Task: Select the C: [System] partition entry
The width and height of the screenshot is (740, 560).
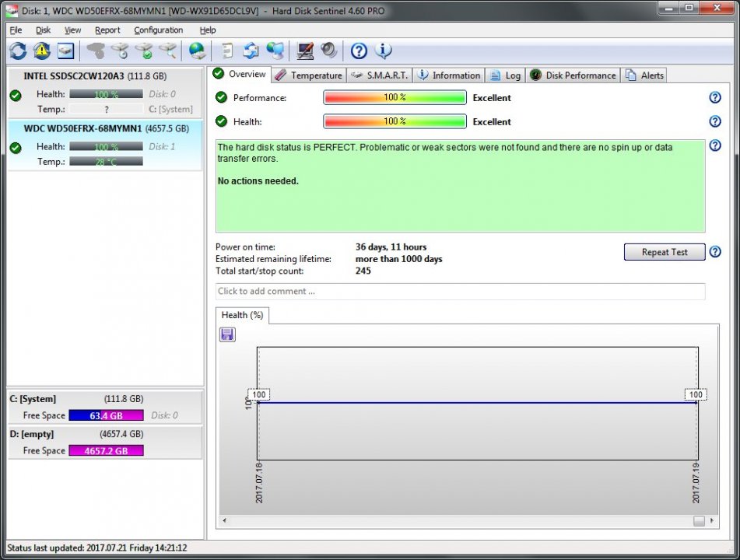Action: point(105,407)
